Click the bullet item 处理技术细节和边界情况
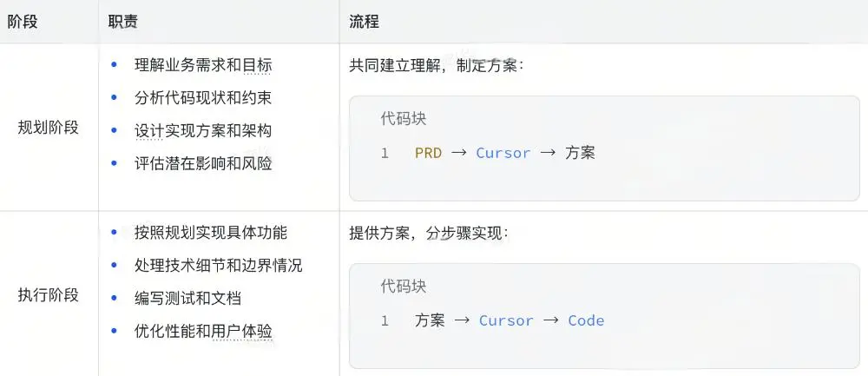868x376 pixels. click(219, 266)
